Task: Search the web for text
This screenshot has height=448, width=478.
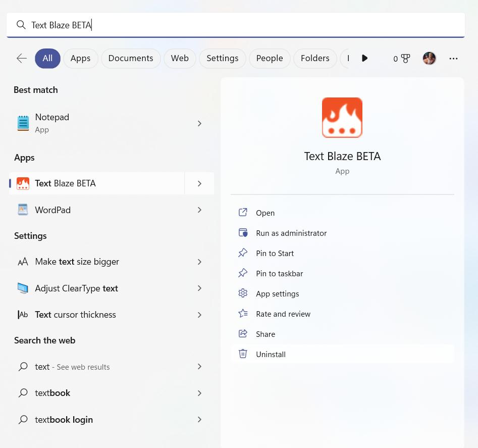Action: click(x=112, y=367)
